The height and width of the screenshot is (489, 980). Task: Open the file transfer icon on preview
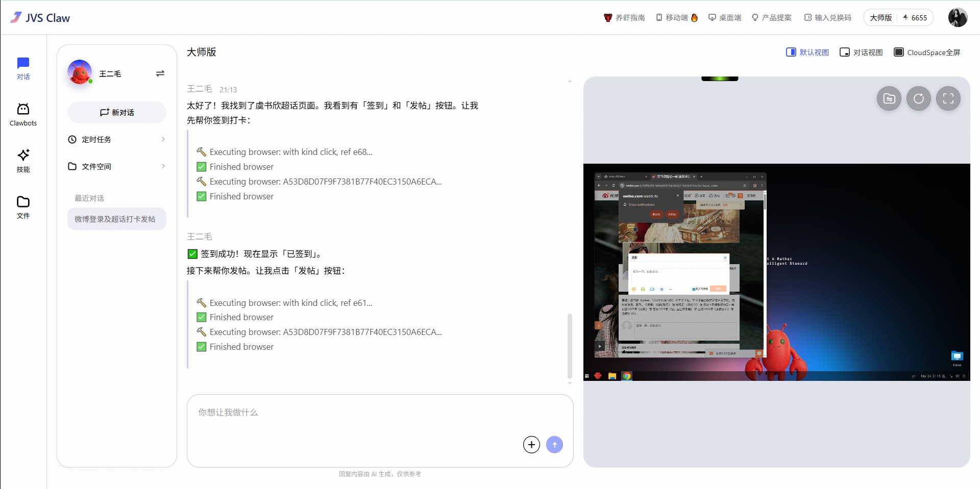889,99
